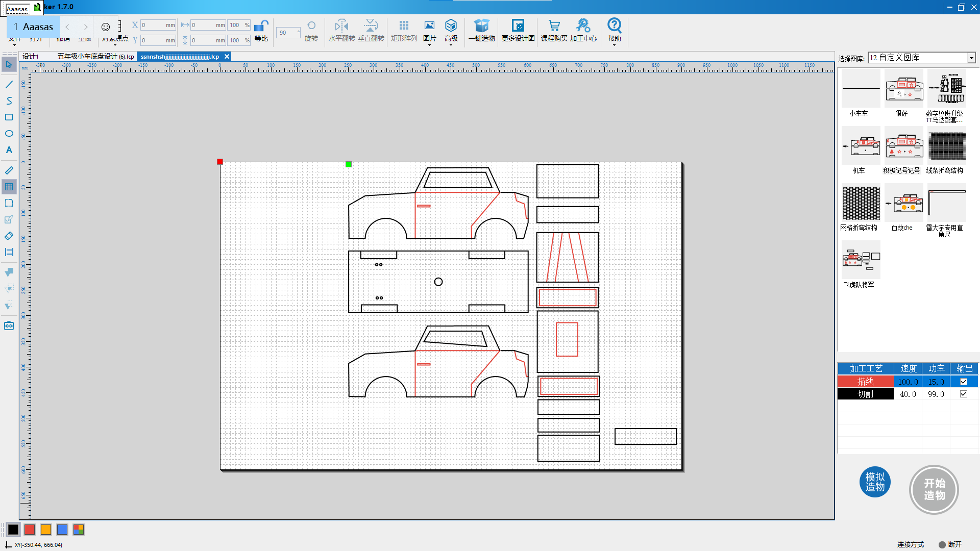Switch to the 设计1 tab
Viewport: 980px width, 551px height.
[x=31, y=57]
